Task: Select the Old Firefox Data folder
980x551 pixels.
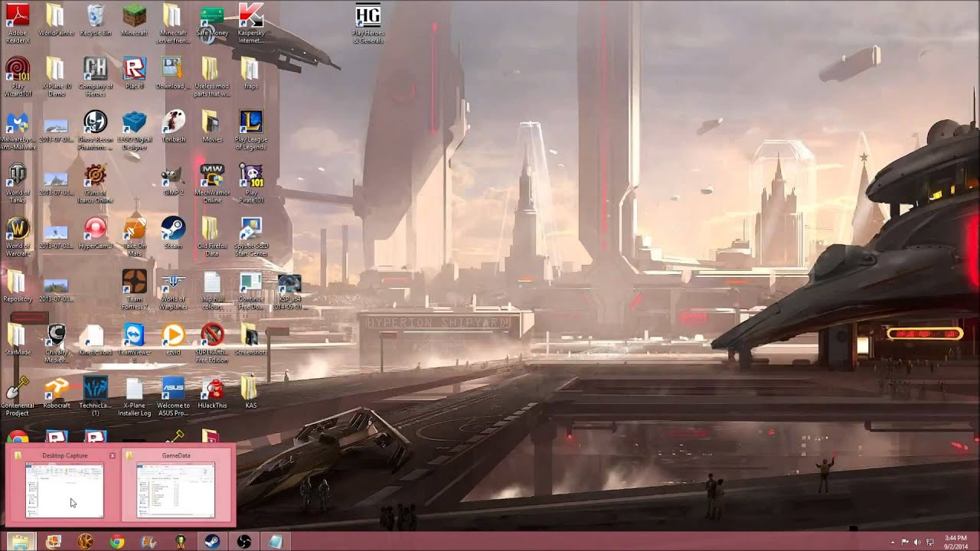Action: [x=212, y=237]
